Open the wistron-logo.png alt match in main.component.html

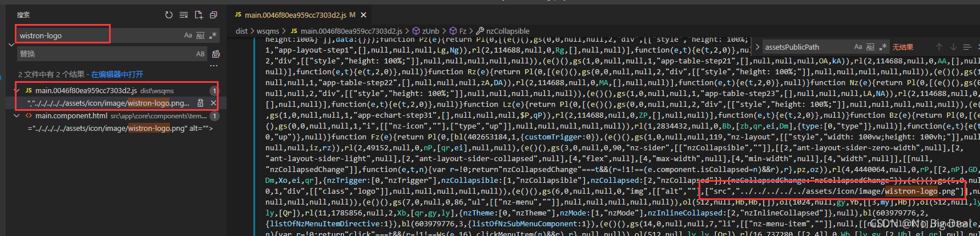coord(120,128)
